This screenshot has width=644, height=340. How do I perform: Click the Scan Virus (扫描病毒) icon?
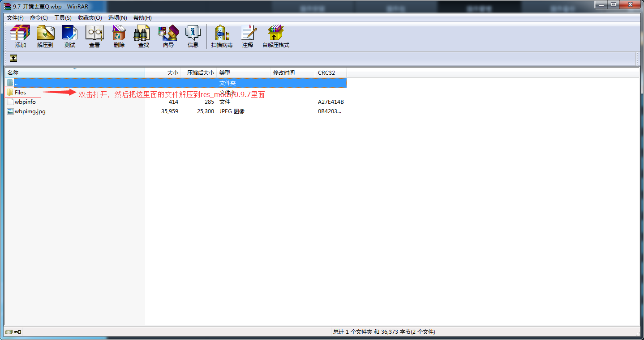coord(222,36)
